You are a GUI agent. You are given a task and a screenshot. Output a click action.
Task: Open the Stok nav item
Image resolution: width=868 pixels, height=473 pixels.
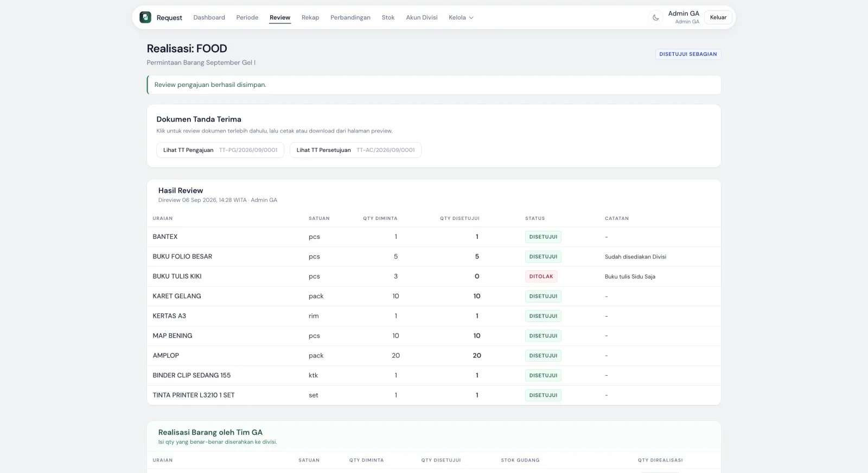coord(388,17)
